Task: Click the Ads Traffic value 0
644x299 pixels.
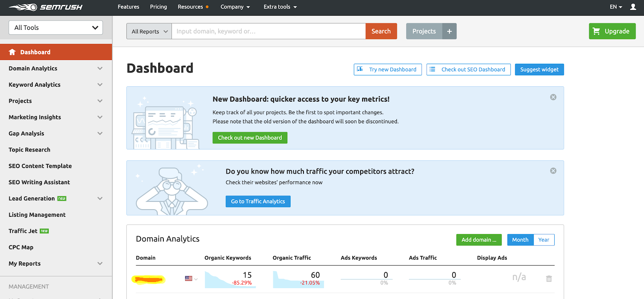Action: pos(454,275)
